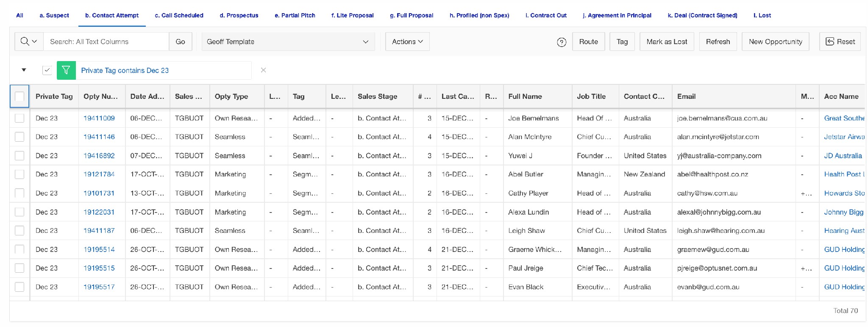Click the Refresh button

coord(718,42)
